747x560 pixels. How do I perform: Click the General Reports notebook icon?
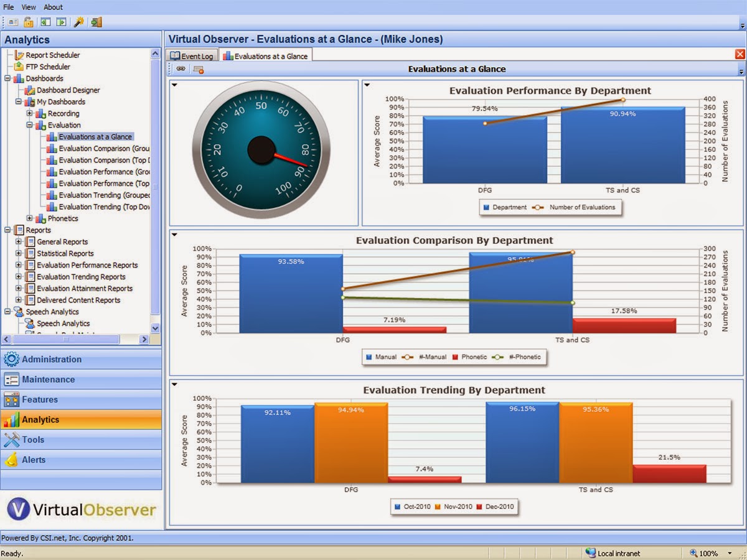30,241
